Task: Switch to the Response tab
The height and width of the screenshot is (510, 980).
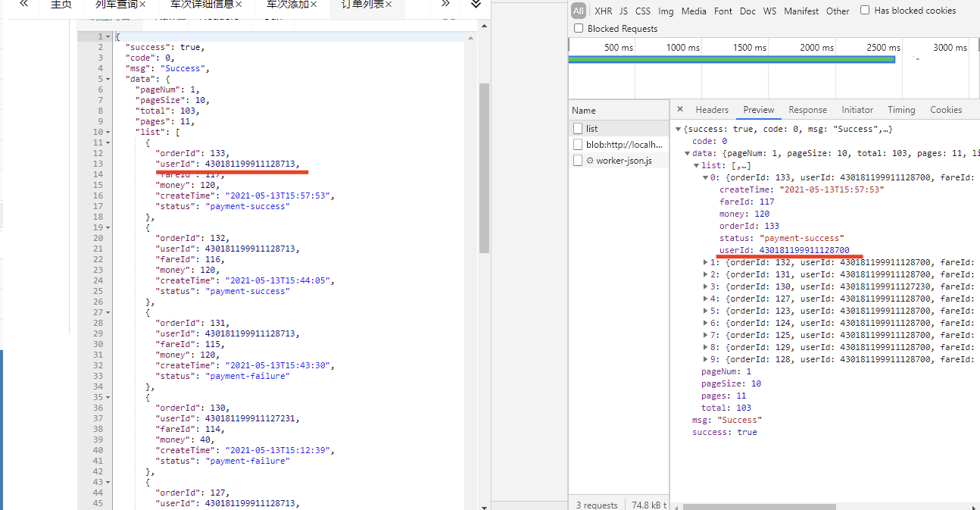Action: tap(807, 110)
